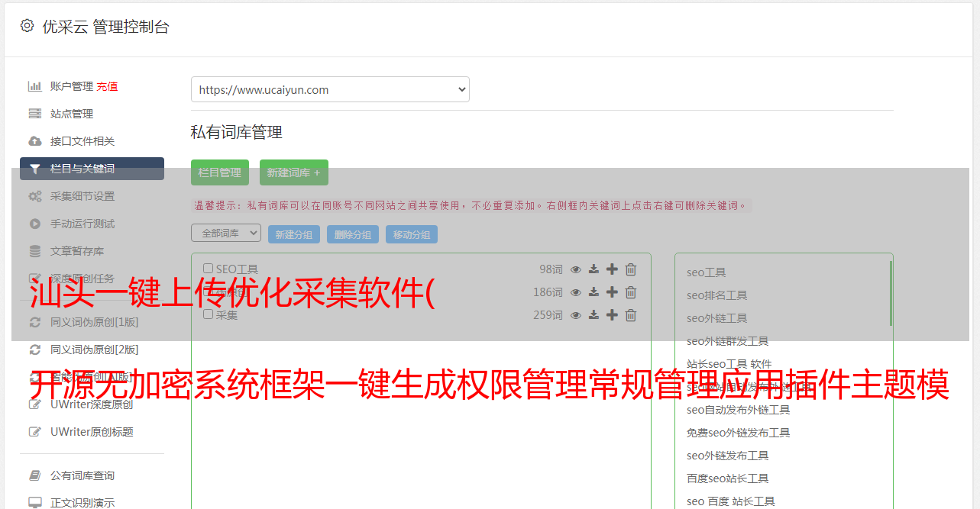Click the gear icon beside 优采云 管理控制台
This screenshot has width=980, height=509.
click(27, 26)
